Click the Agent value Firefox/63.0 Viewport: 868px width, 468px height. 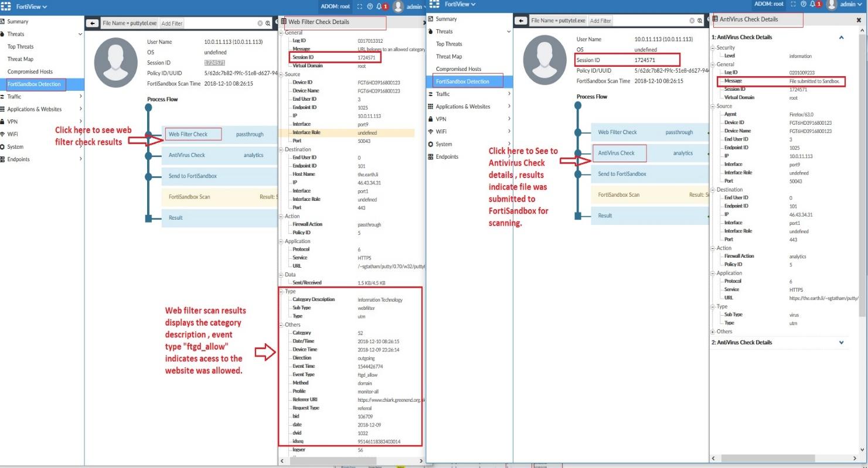pyautogui.click(x=801, y=115)
